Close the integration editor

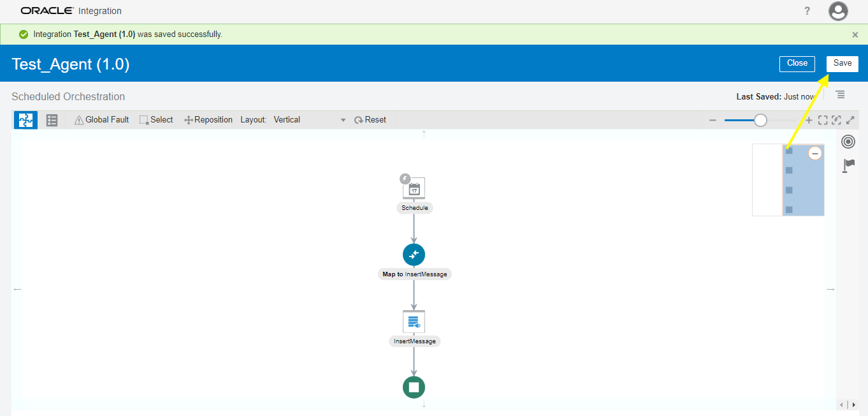(797, 63)
